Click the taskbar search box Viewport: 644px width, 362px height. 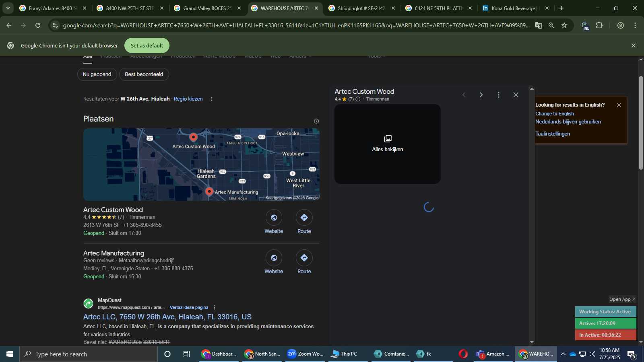coord(89,354)
